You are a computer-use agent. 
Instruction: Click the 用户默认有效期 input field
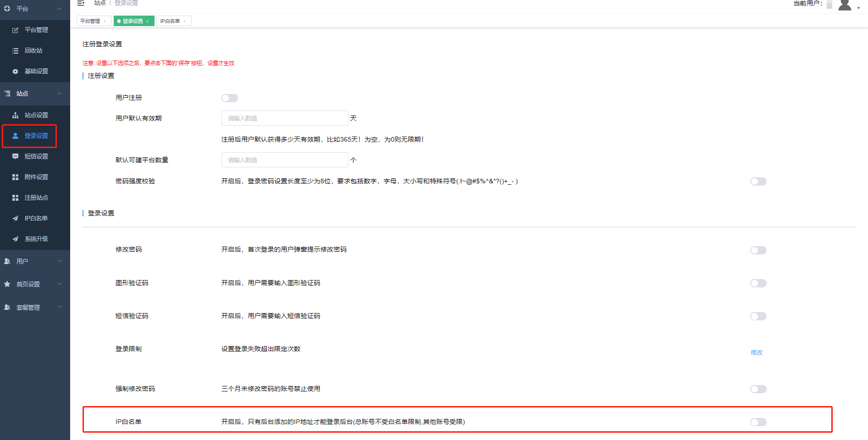pyautogui.click(x=285, y=118)
